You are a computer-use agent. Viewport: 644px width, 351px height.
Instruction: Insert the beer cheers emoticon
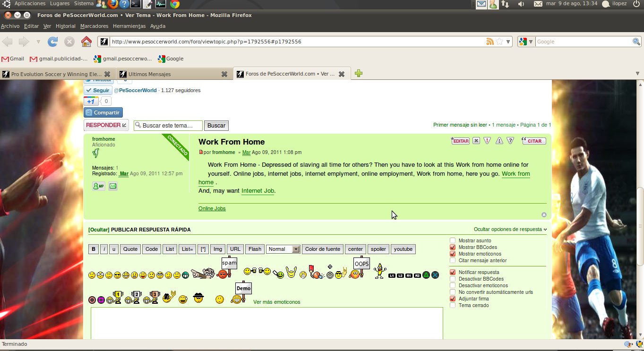[x=257, y=271]
